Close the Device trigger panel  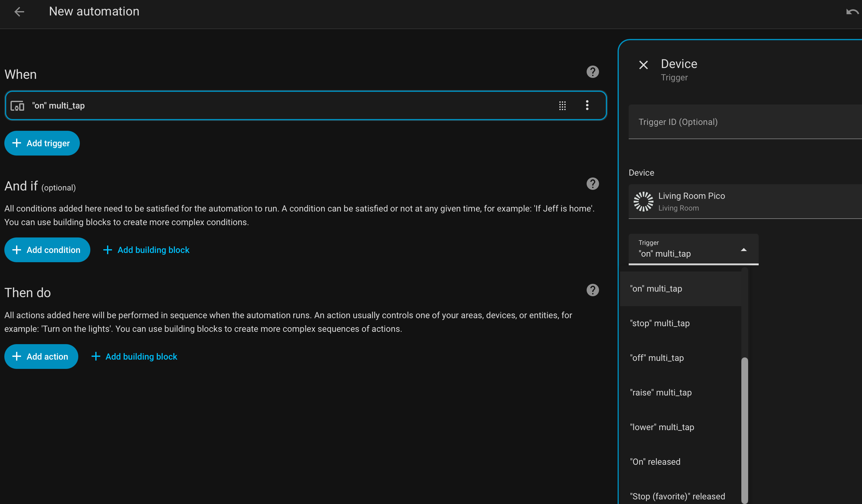click(644, 65)
